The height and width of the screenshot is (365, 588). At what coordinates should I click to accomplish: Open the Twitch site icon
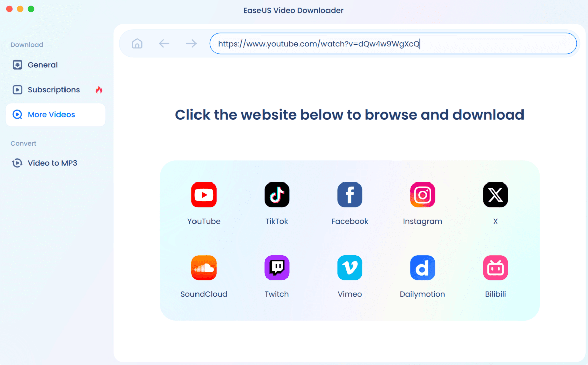click(277, 268)
